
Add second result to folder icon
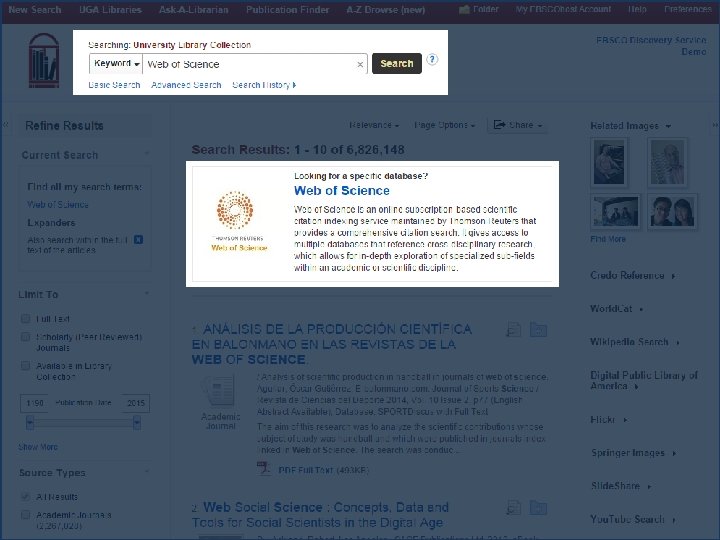click(x=538, y=507)
